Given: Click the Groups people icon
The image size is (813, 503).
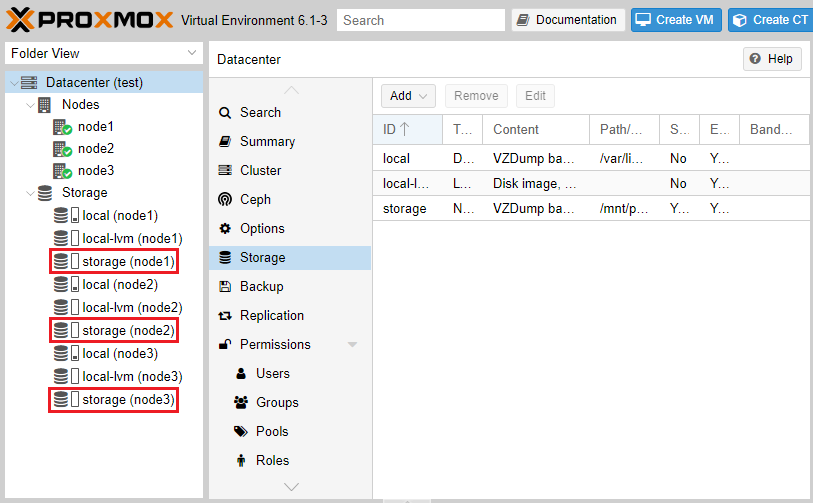Looking at the screenshot, I should click(x=241, y=403).
